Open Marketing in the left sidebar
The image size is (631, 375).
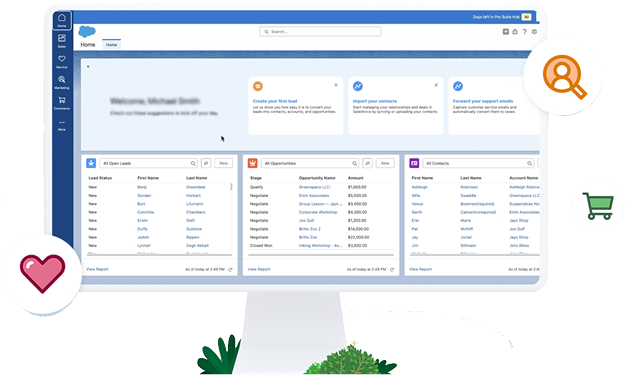[62, 82]
